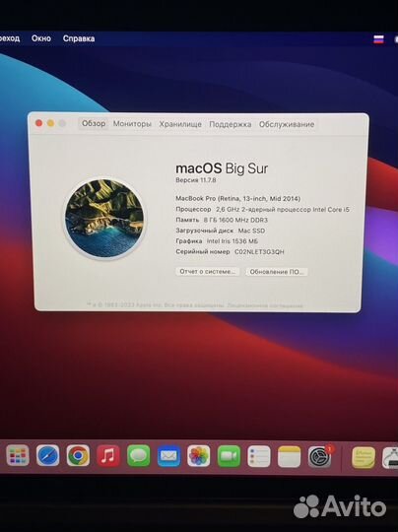Launch Safari from the Dock

click(x=48, y=456)
